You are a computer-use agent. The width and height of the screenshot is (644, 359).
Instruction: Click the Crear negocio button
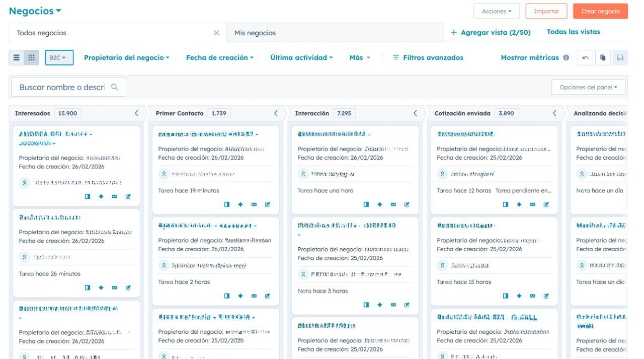pos(600,11)
